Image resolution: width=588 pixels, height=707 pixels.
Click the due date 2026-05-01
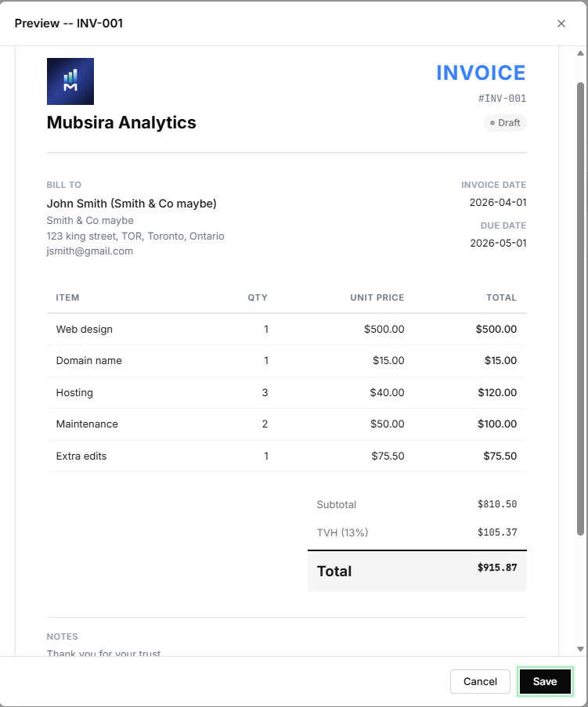498,243
